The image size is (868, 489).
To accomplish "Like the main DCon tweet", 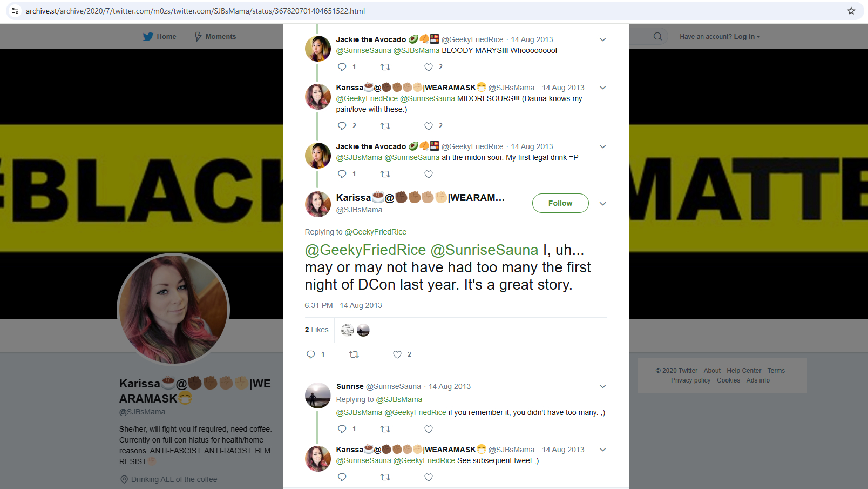I will [x=397, y=354].
